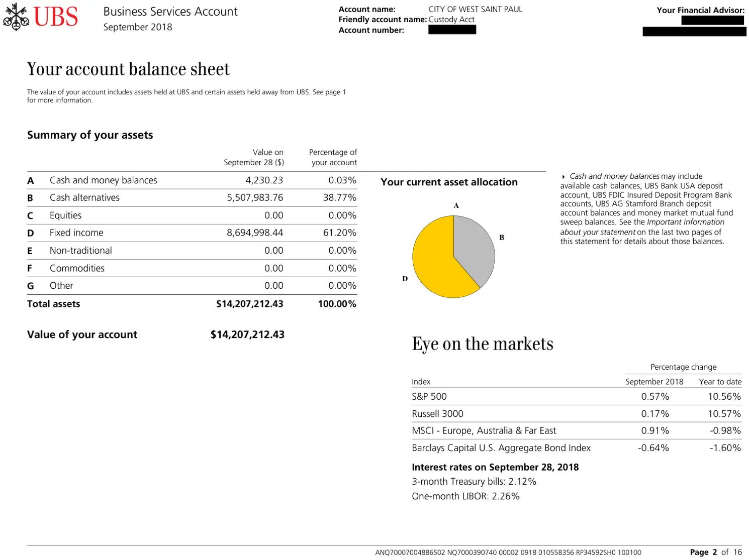Click the Russell 3000 year-to-date value 10.57%
The image size is (749, 560).
(x=724, y=414)
